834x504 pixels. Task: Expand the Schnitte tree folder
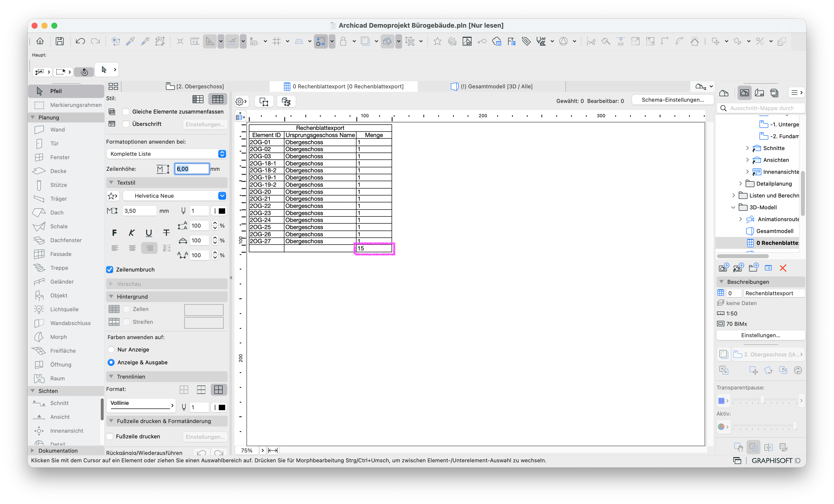(x=747, y=148)
